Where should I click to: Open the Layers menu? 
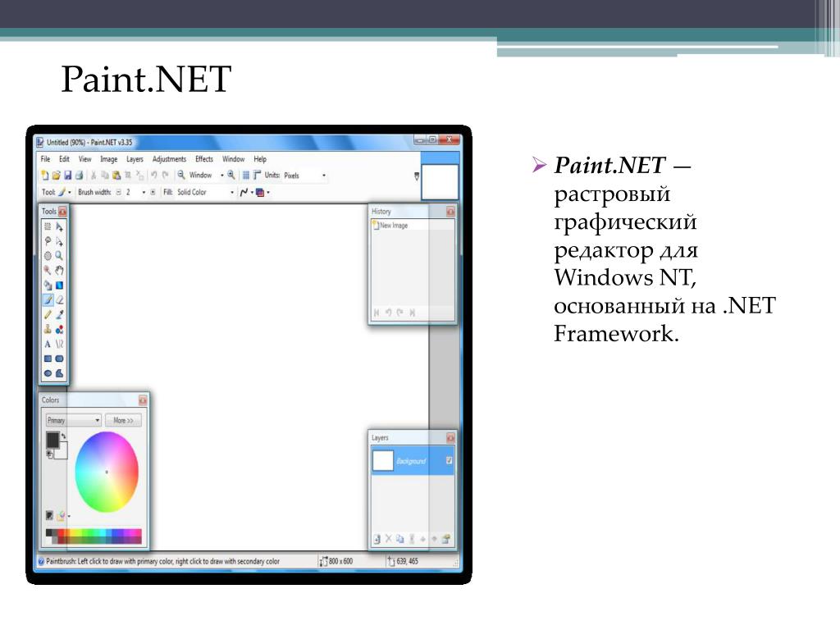pyautogui.click(x=135, y=159)
